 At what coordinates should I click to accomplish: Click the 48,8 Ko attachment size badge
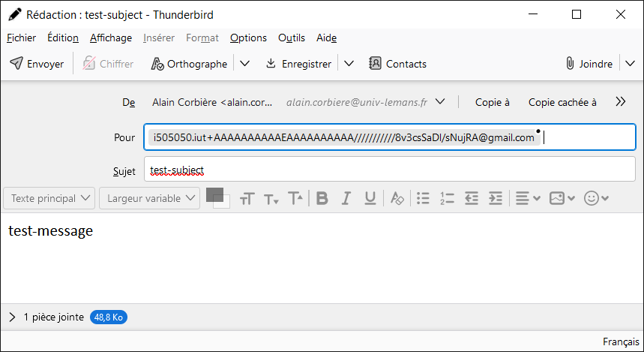109,317
